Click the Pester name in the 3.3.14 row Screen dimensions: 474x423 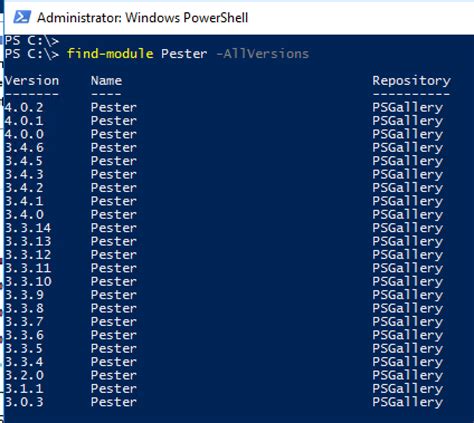(x=114, y=228)
